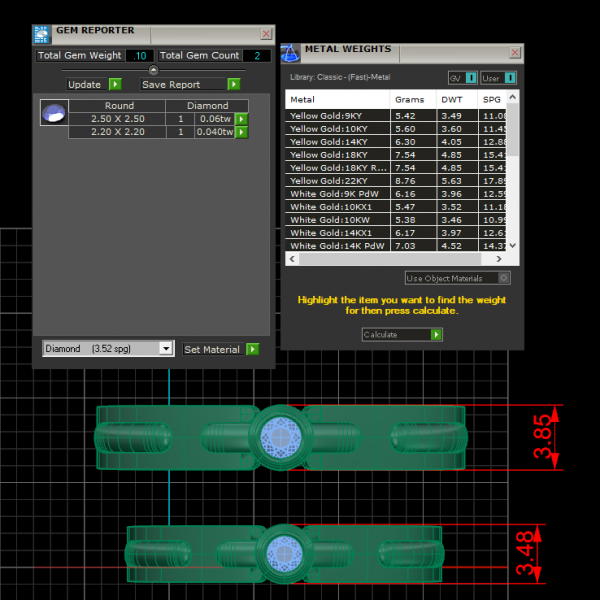Toggle the User library option

tap(510, 78)
